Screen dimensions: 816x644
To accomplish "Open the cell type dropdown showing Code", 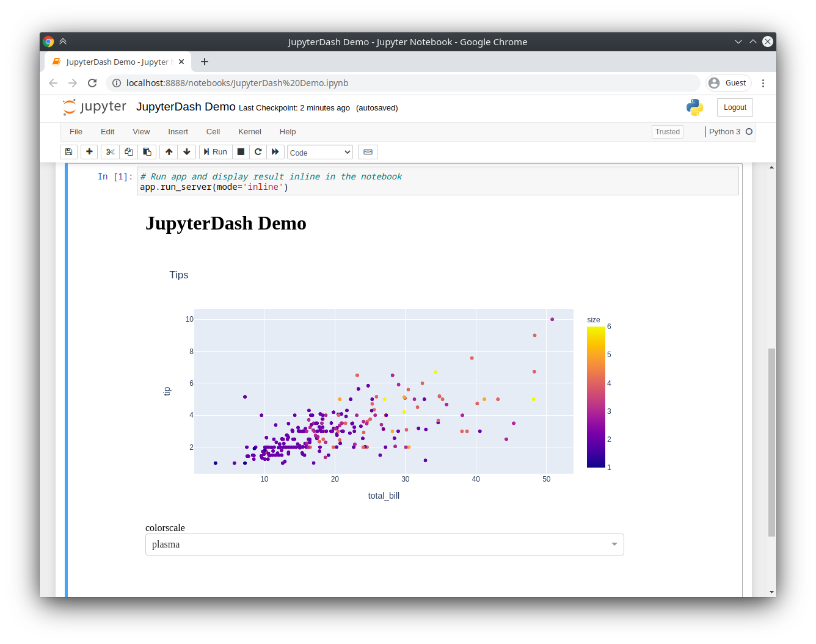I will click(319, 151).
